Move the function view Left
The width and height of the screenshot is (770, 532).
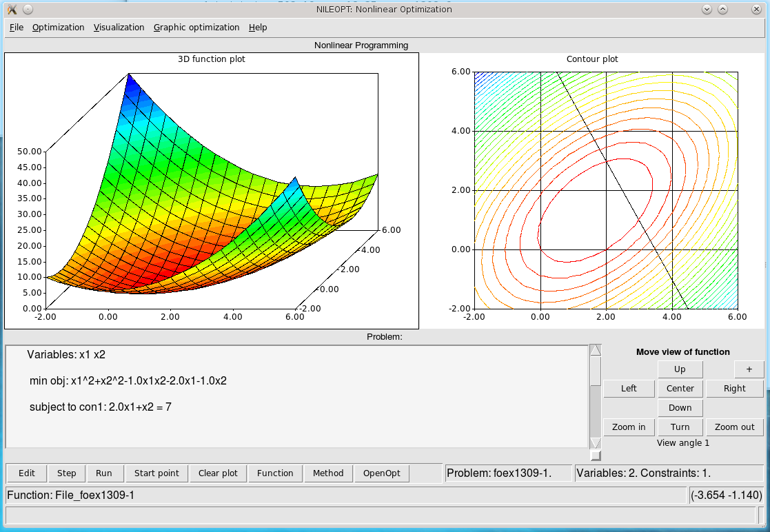click(629, 388)
